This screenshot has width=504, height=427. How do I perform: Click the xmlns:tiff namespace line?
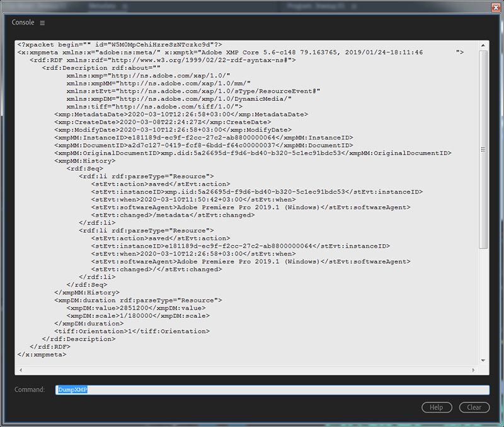pyautogui.click(x=154, y=107)
